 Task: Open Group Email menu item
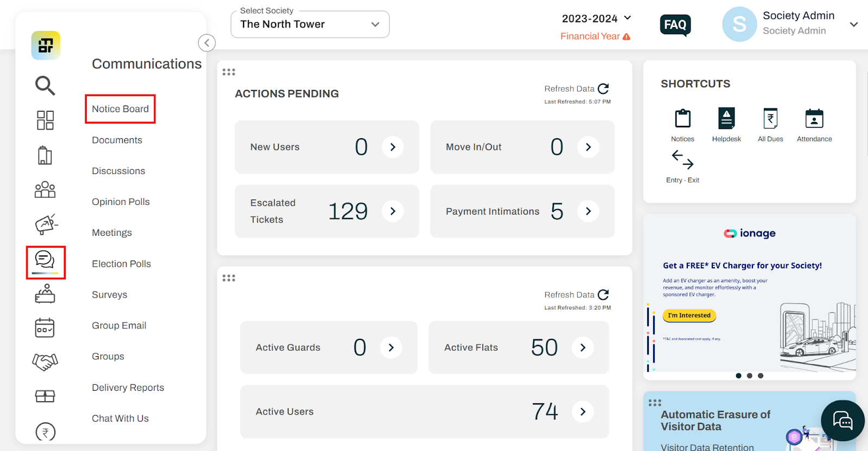coord(119,326)
